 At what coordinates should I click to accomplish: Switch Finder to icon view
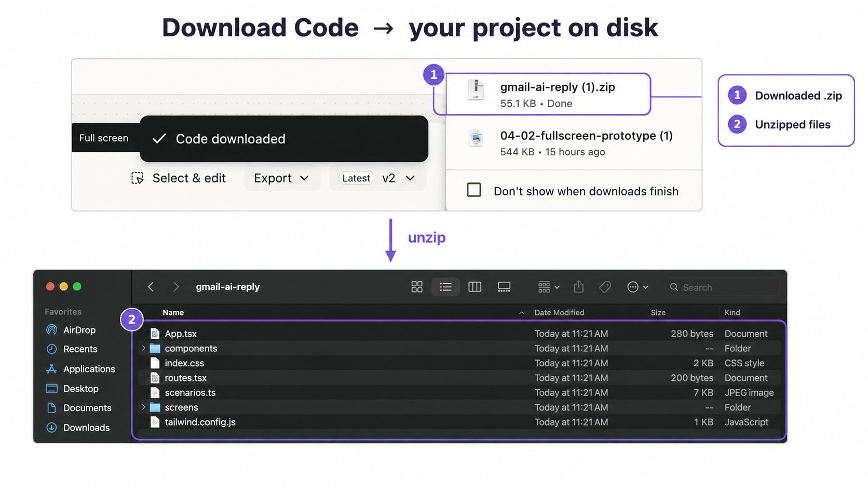click(x=417, y=287)
